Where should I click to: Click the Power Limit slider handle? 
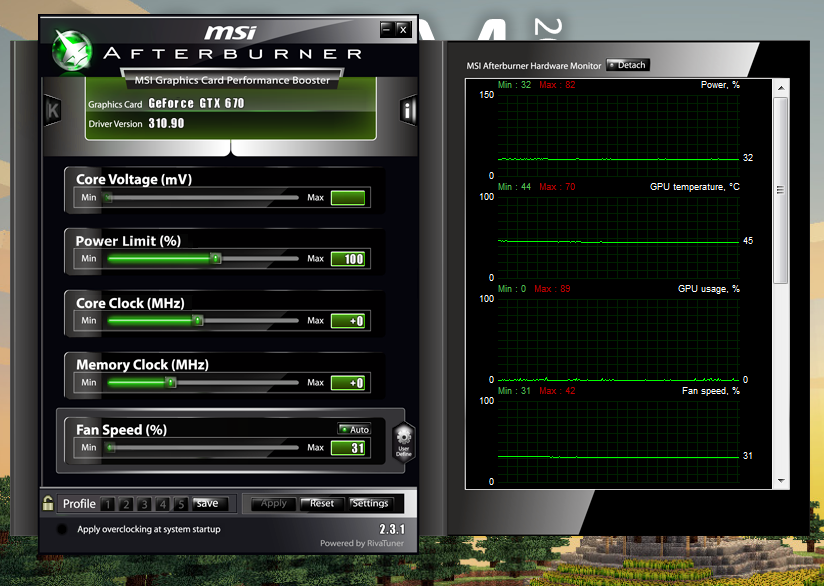pyautogui.click(x=215, y=259)
